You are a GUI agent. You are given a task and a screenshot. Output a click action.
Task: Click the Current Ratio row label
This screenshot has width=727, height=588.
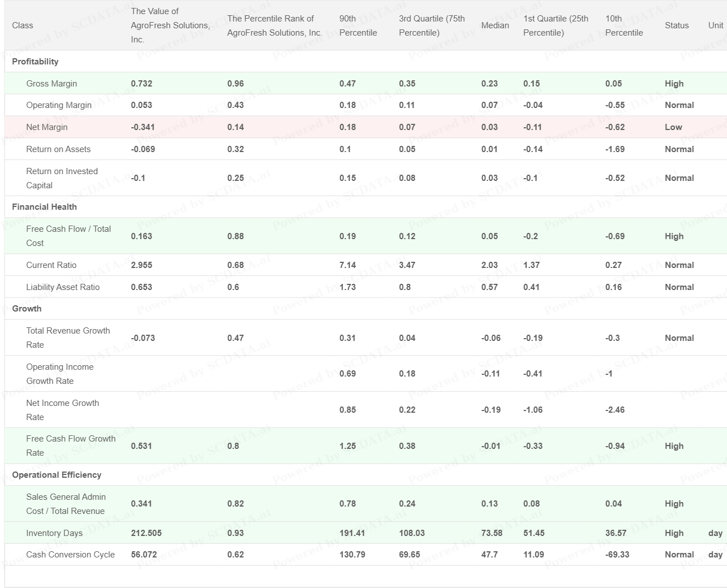point(51,265)
